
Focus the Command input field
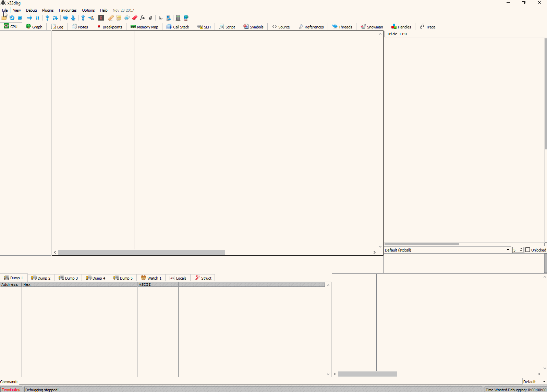coord(270,382)
